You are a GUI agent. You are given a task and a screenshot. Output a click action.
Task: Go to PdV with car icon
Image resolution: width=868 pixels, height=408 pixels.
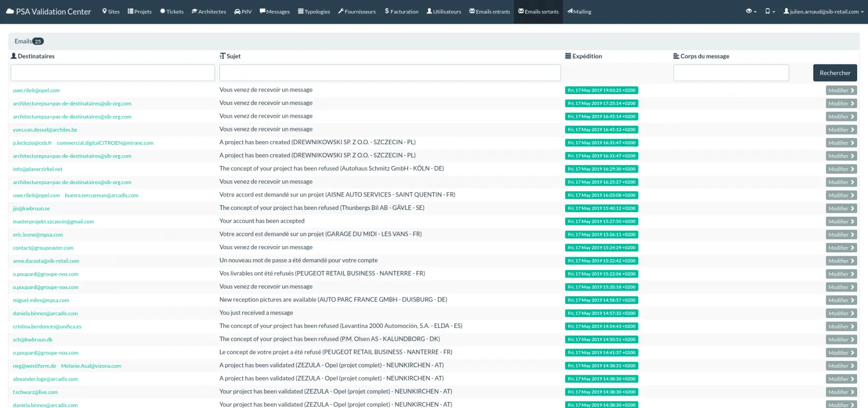[242, 11]
